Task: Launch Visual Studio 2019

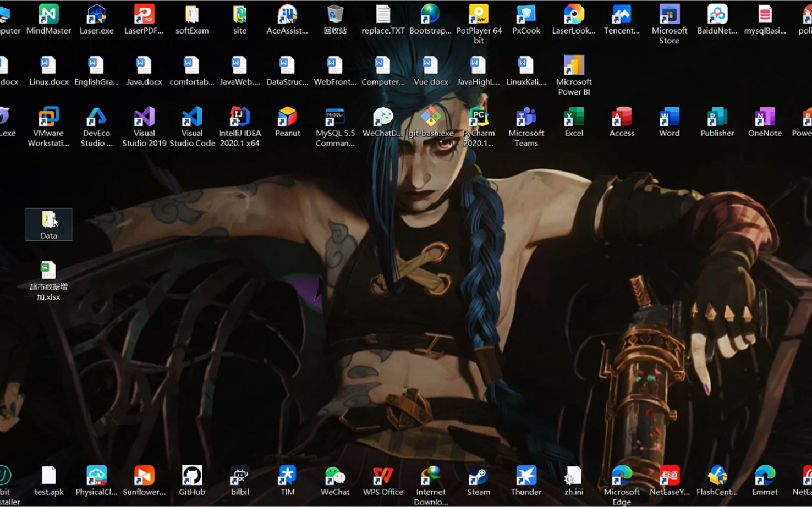Action: click(144, 126)
